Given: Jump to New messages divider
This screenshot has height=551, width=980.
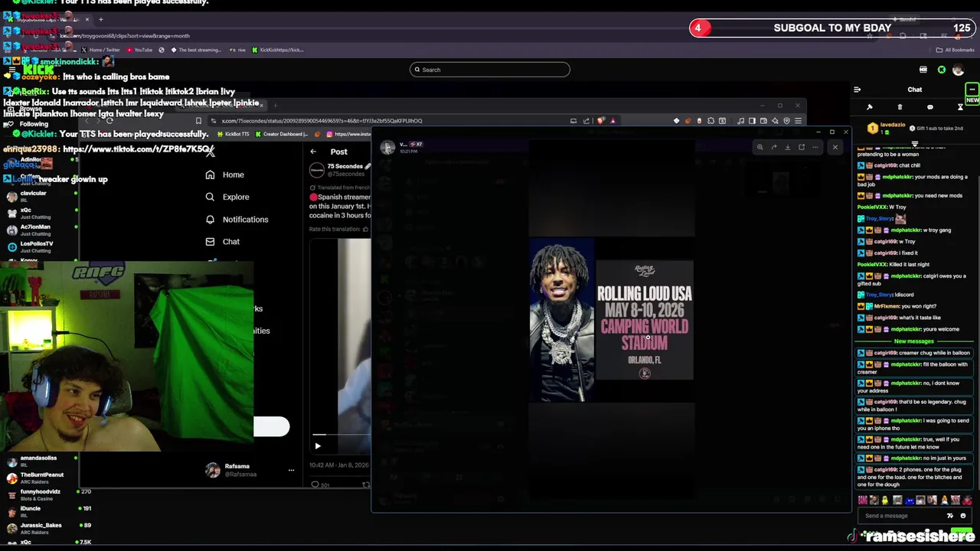Looking at the screenshot, I should tap(914, 341).
